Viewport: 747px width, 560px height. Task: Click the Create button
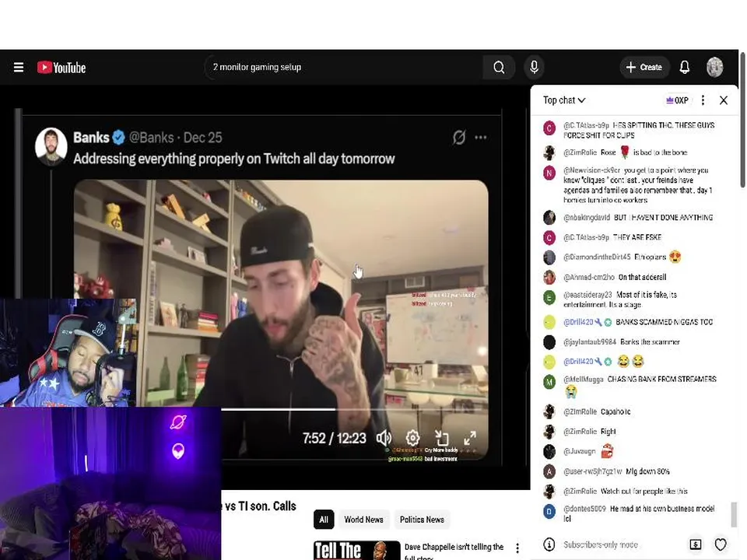click(x=644, y=67)
